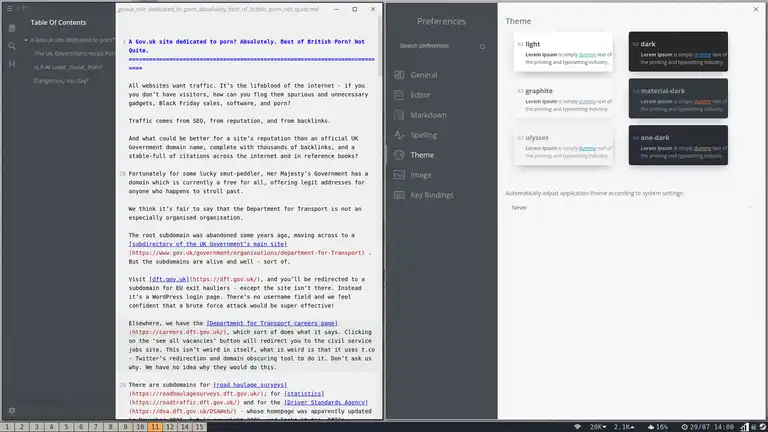Image resolution: width=768 pixels, height=432 pixels.
Task: Click the Image preferences icon
Action: [x=399, y=175]
